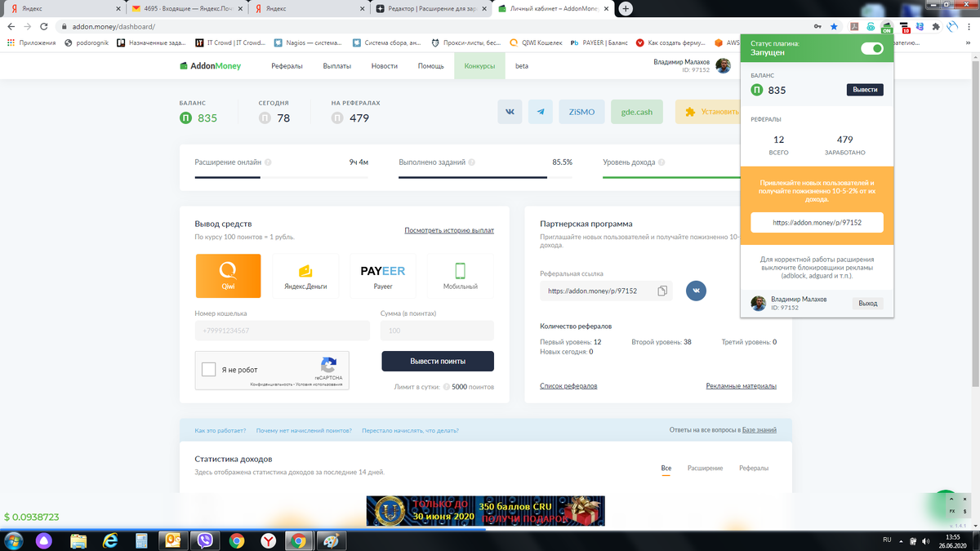Click the Вывести поинты button
980x551 pixels.
click(x=438, y=361)
